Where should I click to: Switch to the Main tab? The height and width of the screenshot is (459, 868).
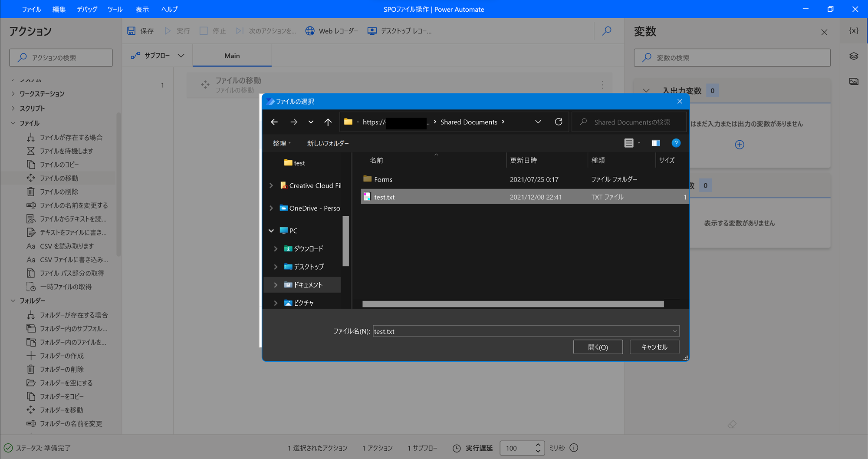(x=232, y=56)
